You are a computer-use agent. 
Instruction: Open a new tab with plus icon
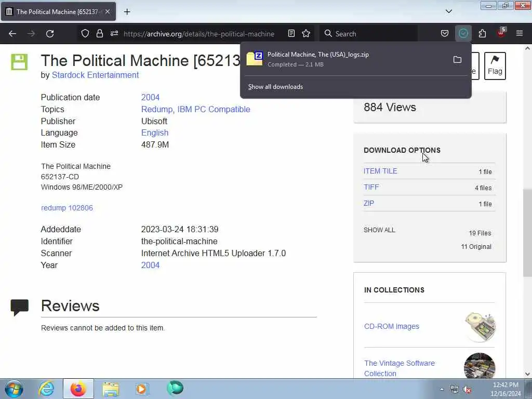pyautogui.click(x=127, y=12)
